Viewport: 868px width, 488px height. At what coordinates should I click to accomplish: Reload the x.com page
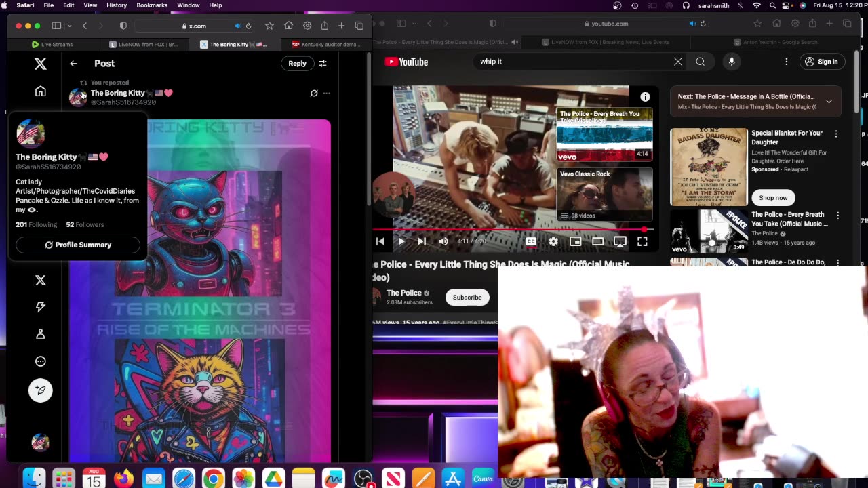[x=248, y=26]
